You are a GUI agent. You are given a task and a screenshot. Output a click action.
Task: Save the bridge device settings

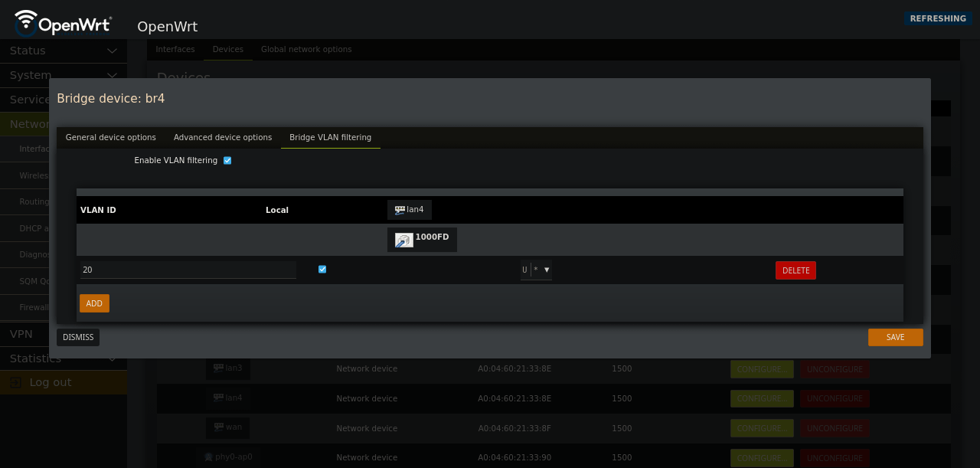tap(895, 337)
